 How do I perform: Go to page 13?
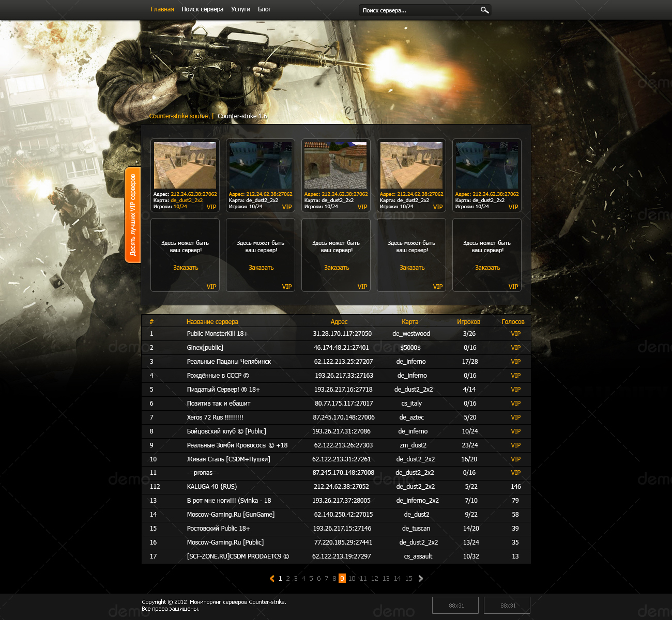pyautogui.click(x=386, y=579)
